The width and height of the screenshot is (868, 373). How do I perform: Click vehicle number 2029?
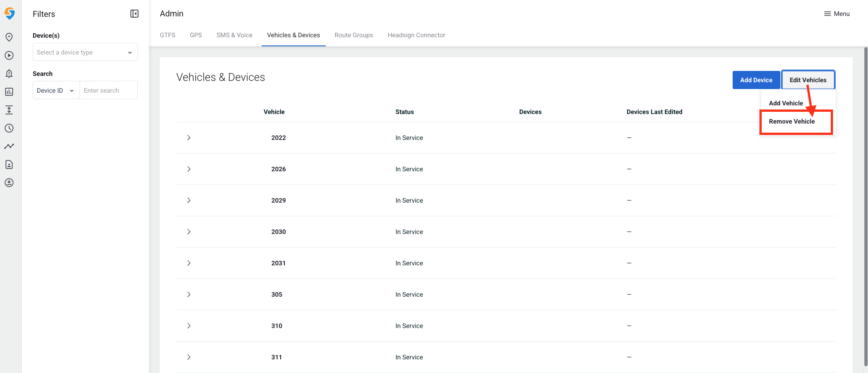pos(278,200)
